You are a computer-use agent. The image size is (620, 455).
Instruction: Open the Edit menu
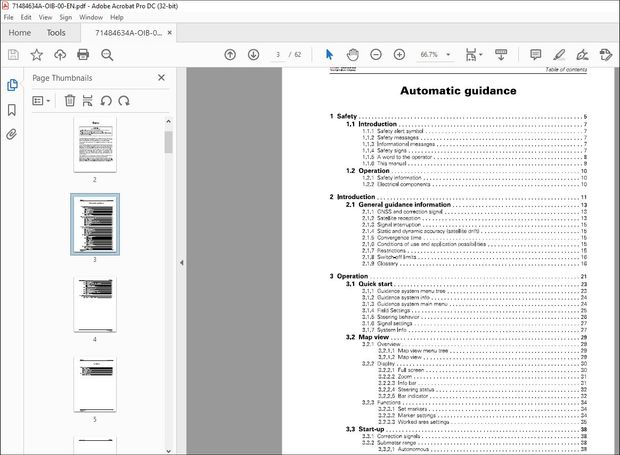26,17
